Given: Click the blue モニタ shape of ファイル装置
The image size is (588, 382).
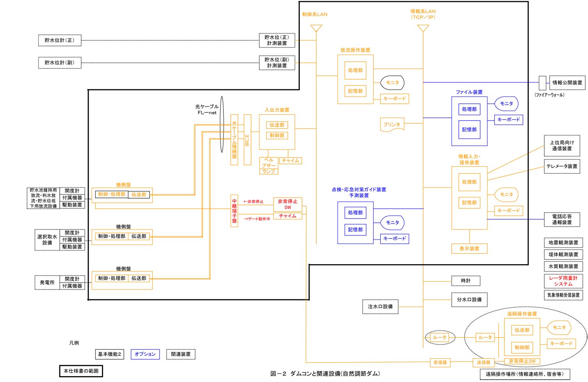Looking at the screenshot, I should [506, 104].
